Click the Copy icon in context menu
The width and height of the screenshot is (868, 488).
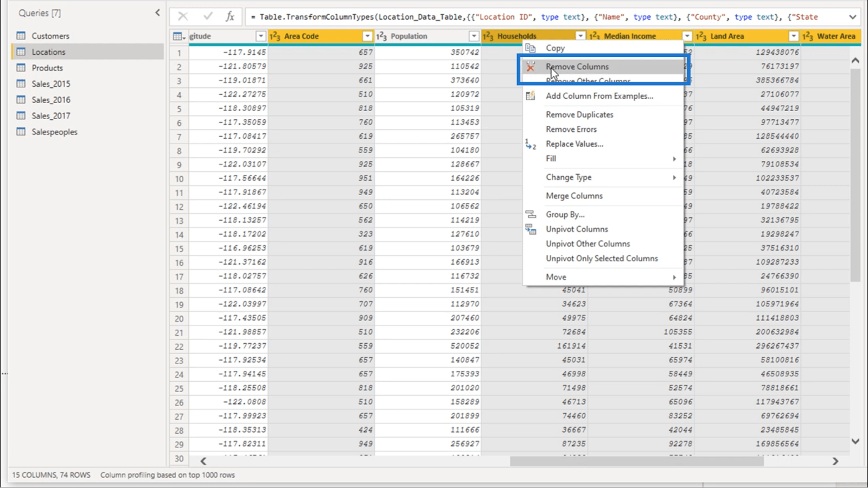pos(531,48)
